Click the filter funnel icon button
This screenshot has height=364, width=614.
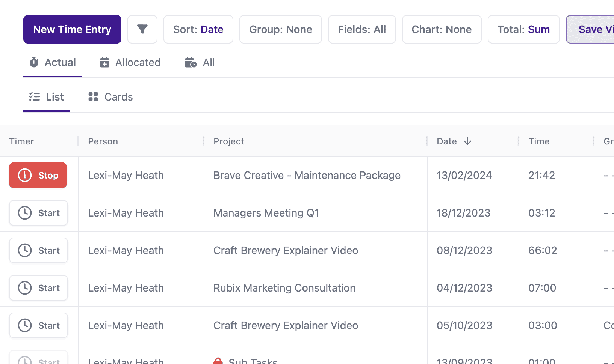tap(142, 29)
